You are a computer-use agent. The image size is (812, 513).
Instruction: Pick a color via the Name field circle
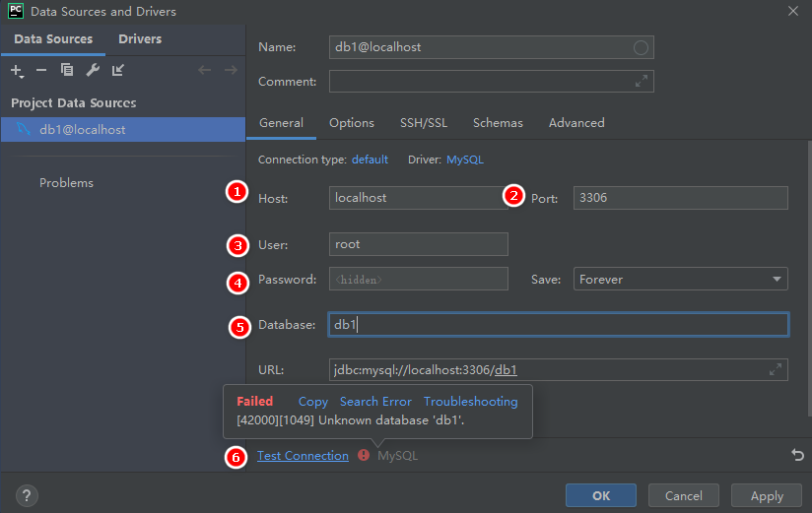click(641, 47)
